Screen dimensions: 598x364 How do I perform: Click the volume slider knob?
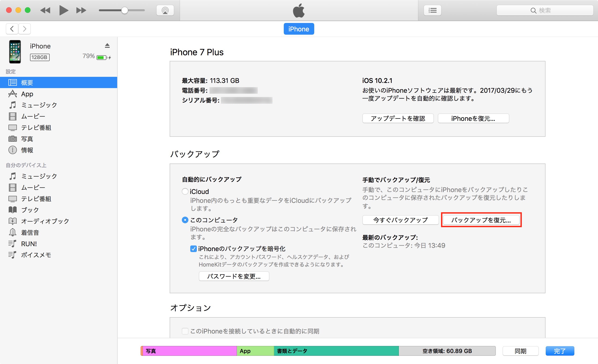coord(124,11)
